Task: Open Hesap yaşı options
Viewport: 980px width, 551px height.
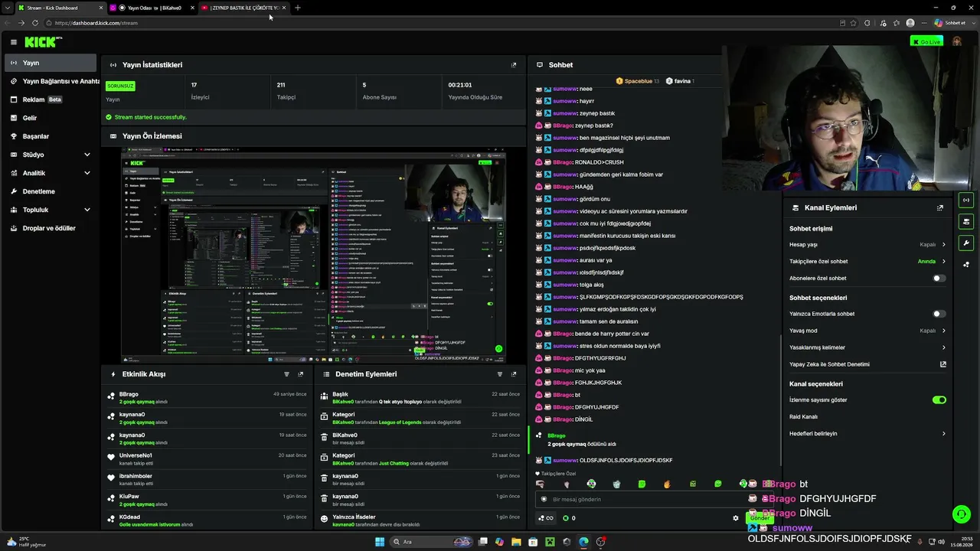Action: point(867,244)
